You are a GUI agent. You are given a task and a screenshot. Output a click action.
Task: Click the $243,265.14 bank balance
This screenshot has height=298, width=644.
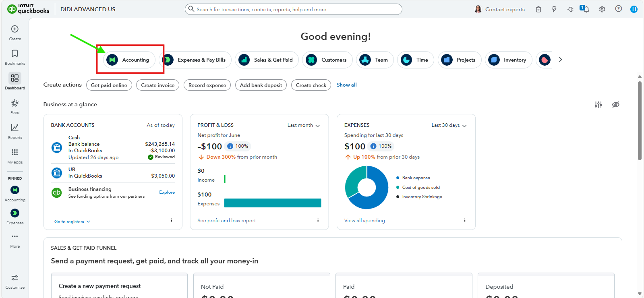(160, 144)
